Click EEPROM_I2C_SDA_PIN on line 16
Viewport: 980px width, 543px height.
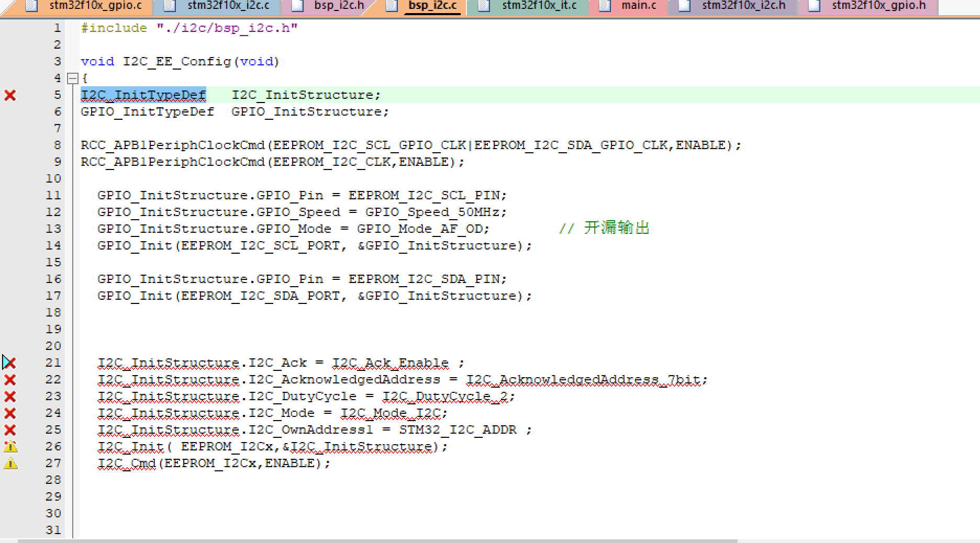click(x=424, y=279)
